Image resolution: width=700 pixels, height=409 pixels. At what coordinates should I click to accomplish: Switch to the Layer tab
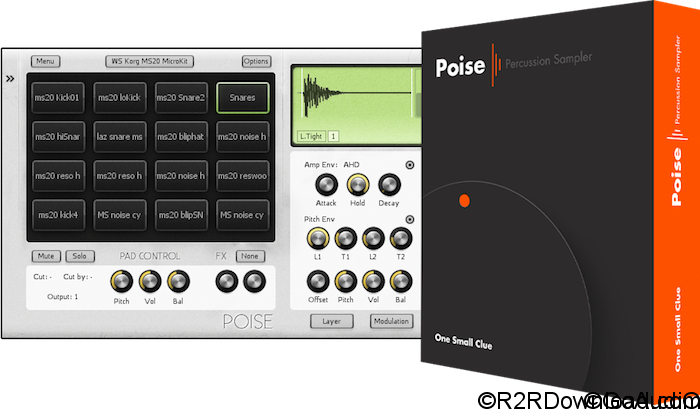[x=332, y=321]
